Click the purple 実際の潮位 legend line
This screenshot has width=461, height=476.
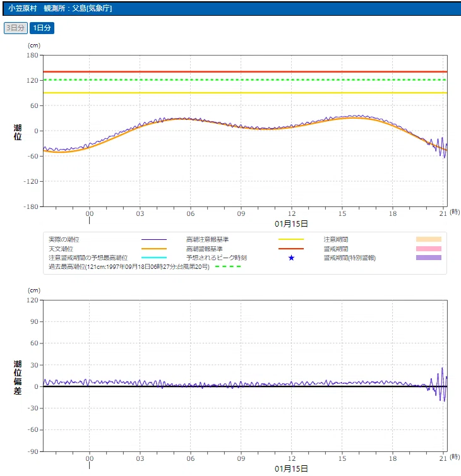(154, 239)
